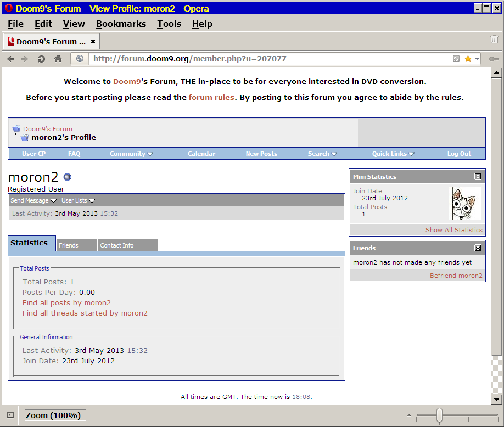Open the forum rules link

[211, 97]
